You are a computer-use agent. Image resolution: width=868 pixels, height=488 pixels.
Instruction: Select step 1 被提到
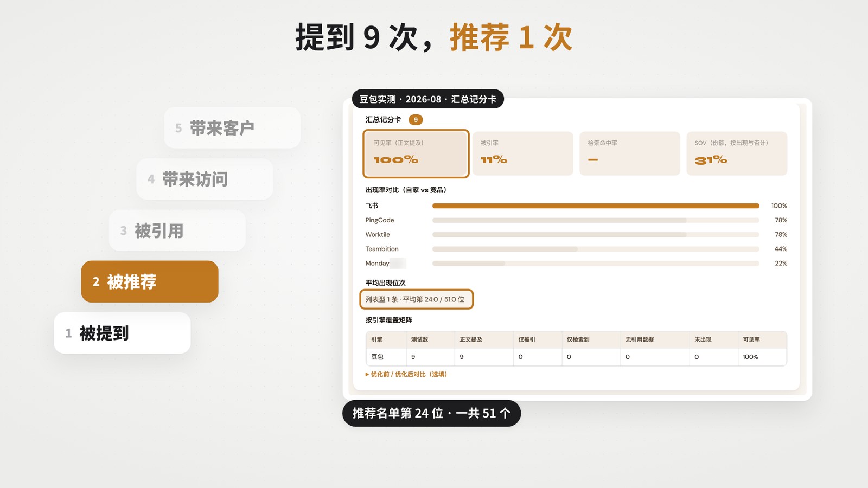[122, 333]
